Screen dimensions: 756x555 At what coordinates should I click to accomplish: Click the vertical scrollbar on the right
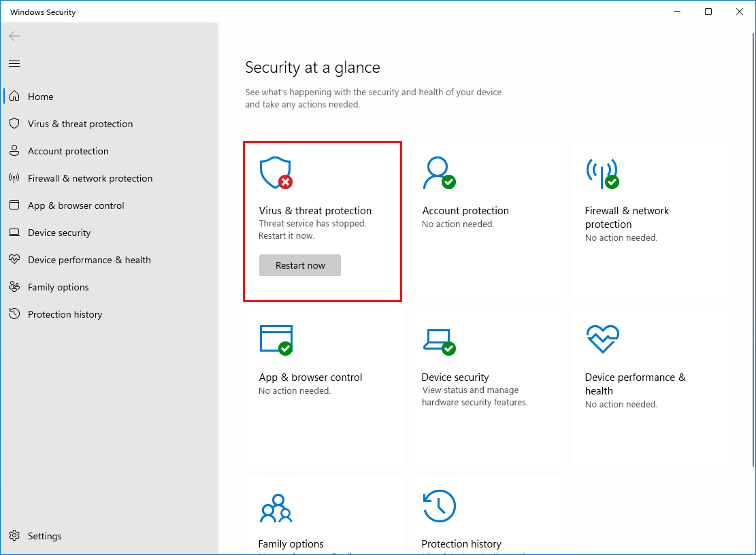point(753,250)
